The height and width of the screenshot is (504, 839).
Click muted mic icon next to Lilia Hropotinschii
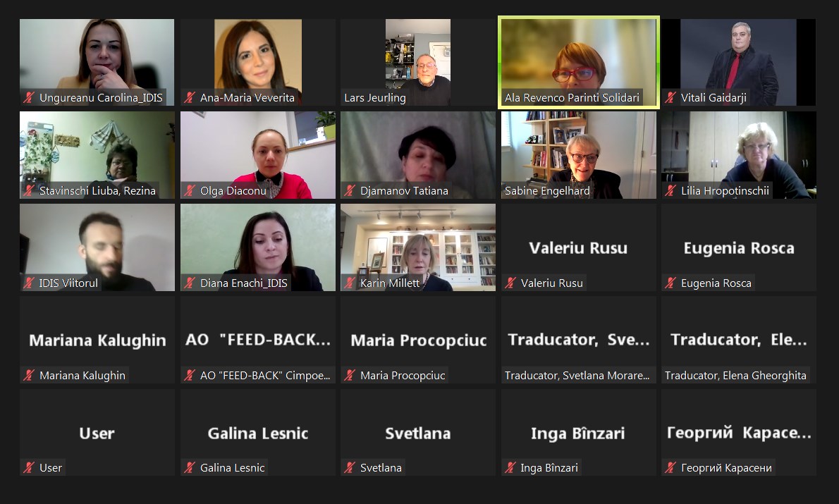pyautogui.click(x=670, y=190)
